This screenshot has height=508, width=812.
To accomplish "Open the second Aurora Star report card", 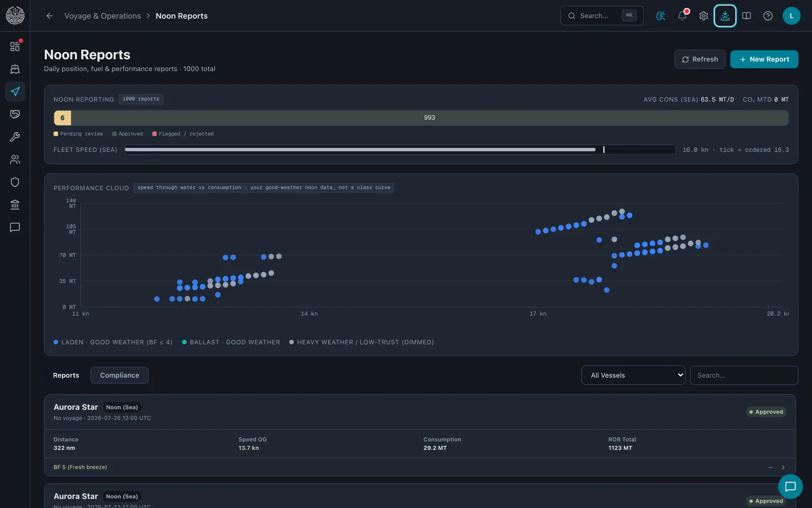I will (420, 496).
